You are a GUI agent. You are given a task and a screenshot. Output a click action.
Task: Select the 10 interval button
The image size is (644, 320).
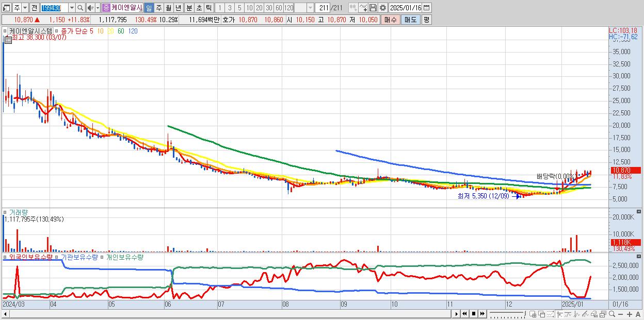pyautogui.click(x=249, y=8)
